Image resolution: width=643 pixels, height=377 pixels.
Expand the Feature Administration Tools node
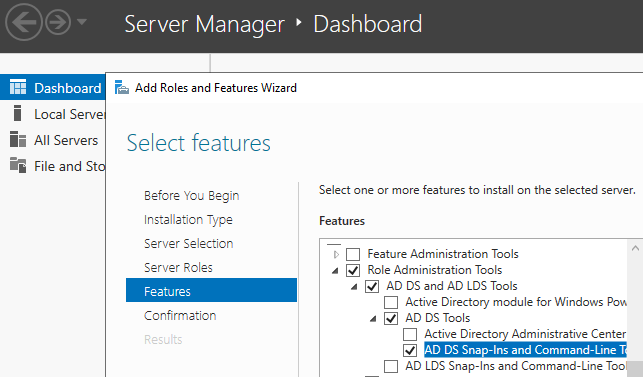(336, 255)
